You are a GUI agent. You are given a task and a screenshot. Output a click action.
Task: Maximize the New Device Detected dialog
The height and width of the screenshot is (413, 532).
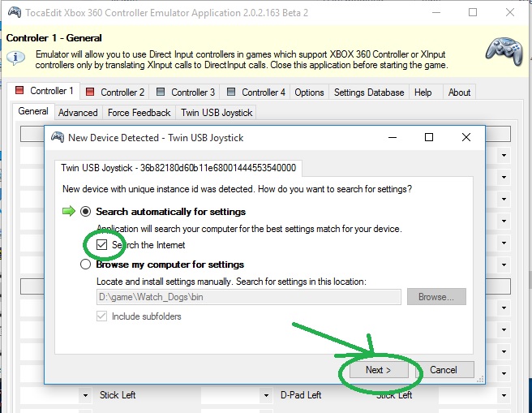(429, 137)
